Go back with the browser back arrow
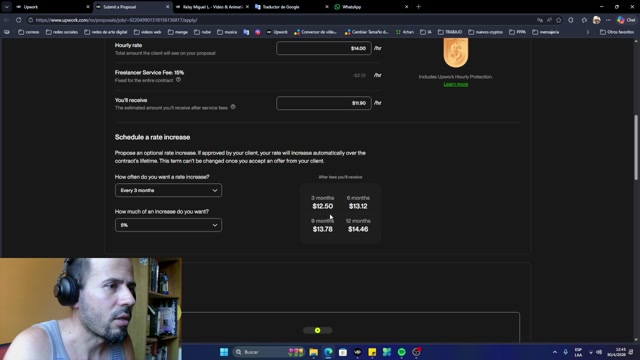Image resolution: width=640 pixels, height=360 pixels. click(x=7, y=20)
